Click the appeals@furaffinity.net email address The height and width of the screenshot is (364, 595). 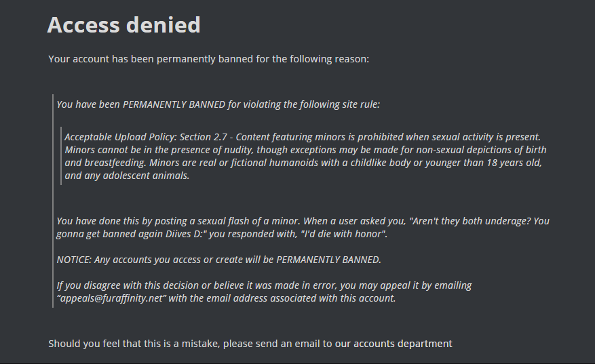(x=111, y=298)
